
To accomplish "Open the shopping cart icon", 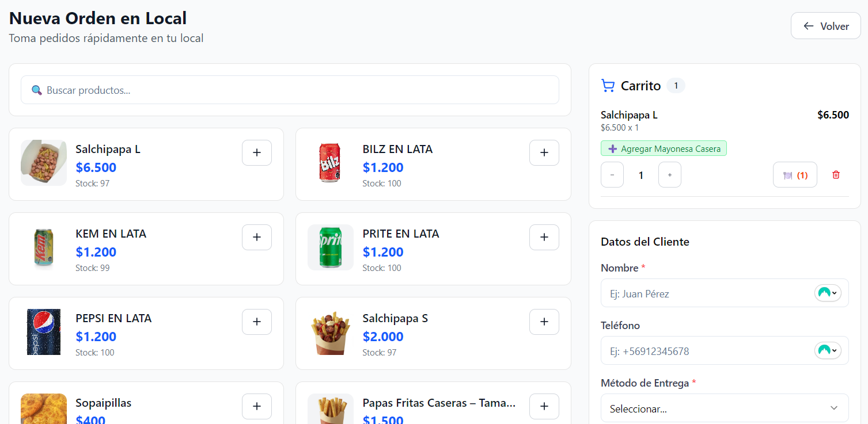I will pyautogui.click(x=608, y=85).
